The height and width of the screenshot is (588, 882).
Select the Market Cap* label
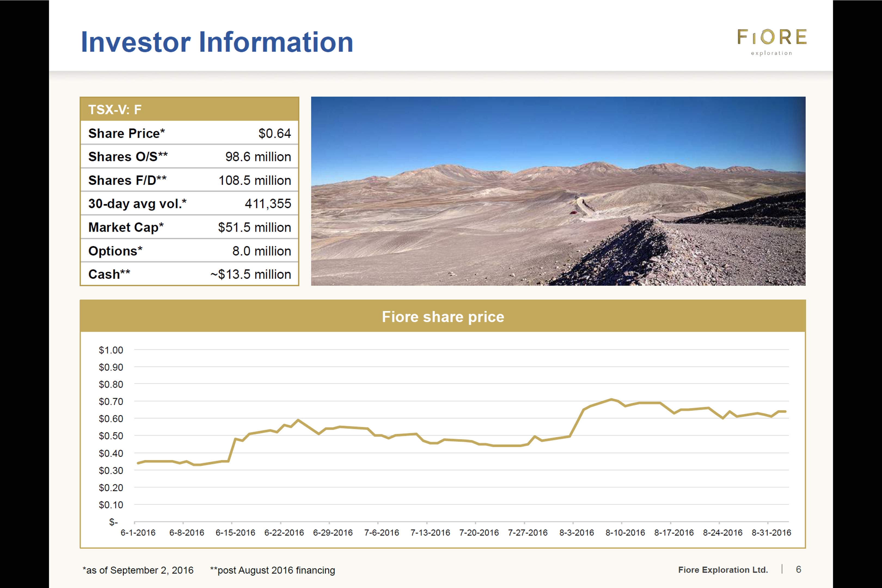pyautogui.click(x=125, y=227)
